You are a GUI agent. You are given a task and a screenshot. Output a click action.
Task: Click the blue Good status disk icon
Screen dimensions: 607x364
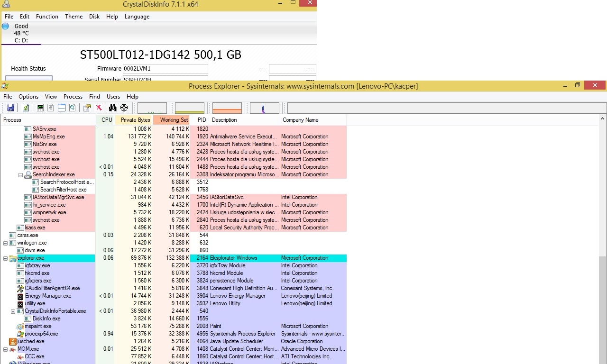click(x=5, y=26)
